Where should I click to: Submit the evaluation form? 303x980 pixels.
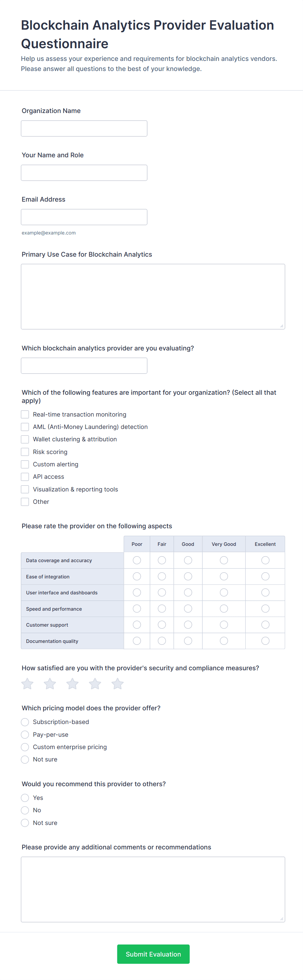[x=153, y=954]
